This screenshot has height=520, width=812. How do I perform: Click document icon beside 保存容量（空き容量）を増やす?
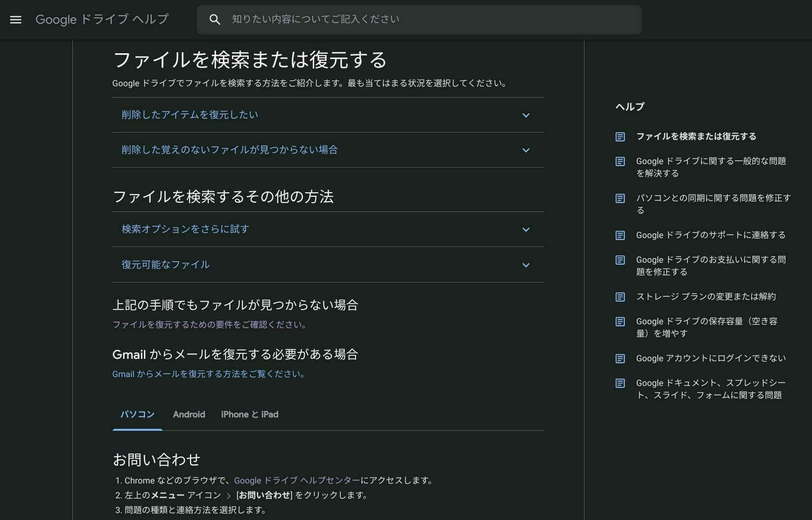click(x=620, y=321)
